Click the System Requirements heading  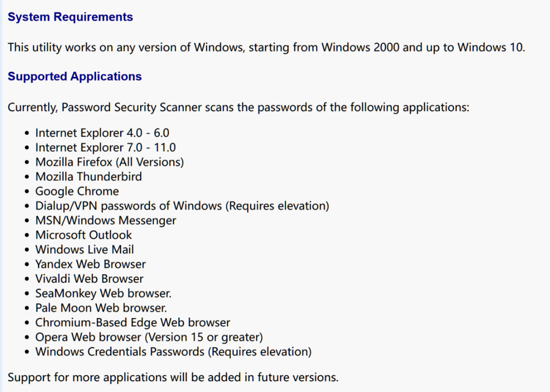pos(70,17)
